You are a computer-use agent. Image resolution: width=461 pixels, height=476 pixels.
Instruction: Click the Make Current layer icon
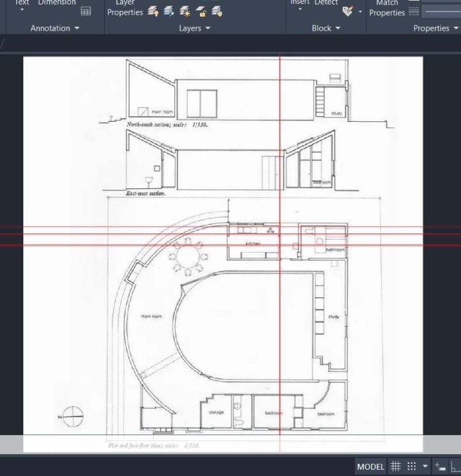point(169,12)
